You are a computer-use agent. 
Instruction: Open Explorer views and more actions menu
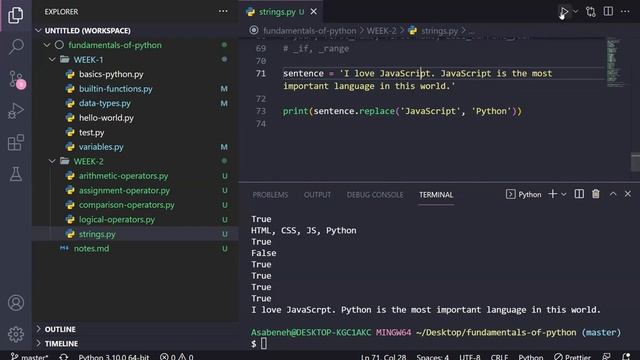223,11
